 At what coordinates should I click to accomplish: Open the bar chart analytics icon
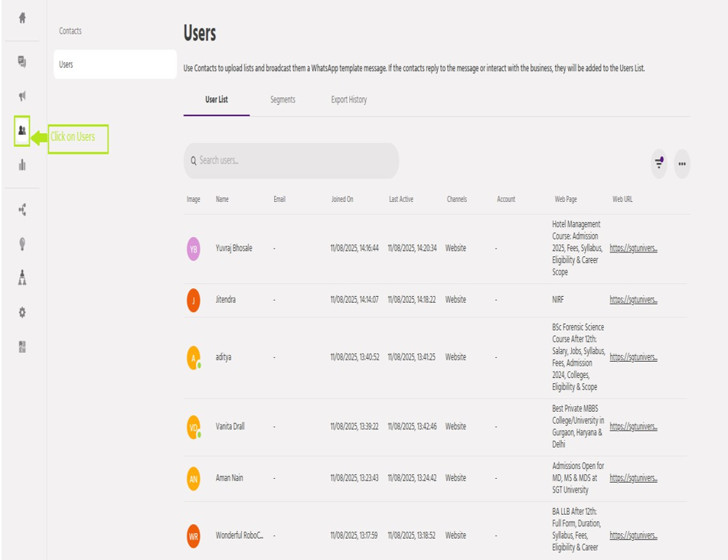tap(22, 164)
